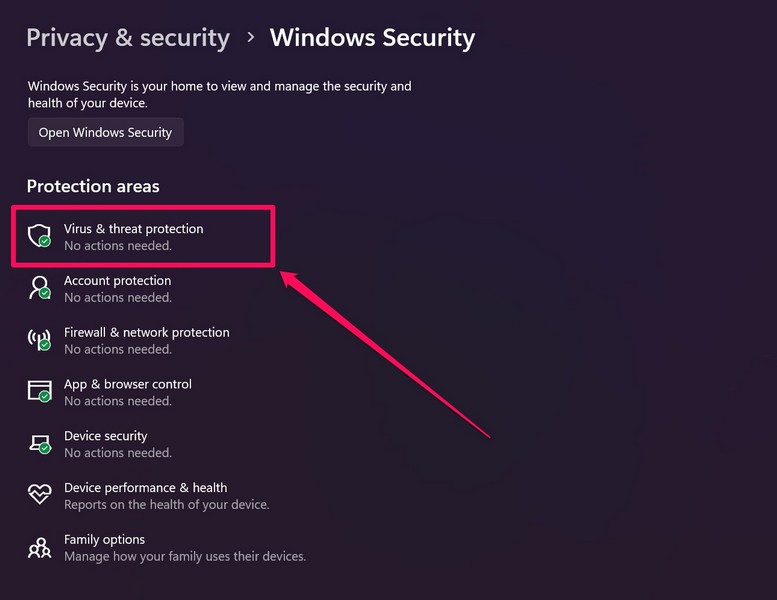Select Firewall & network protection label
The image size is (777, 600).
146,332
